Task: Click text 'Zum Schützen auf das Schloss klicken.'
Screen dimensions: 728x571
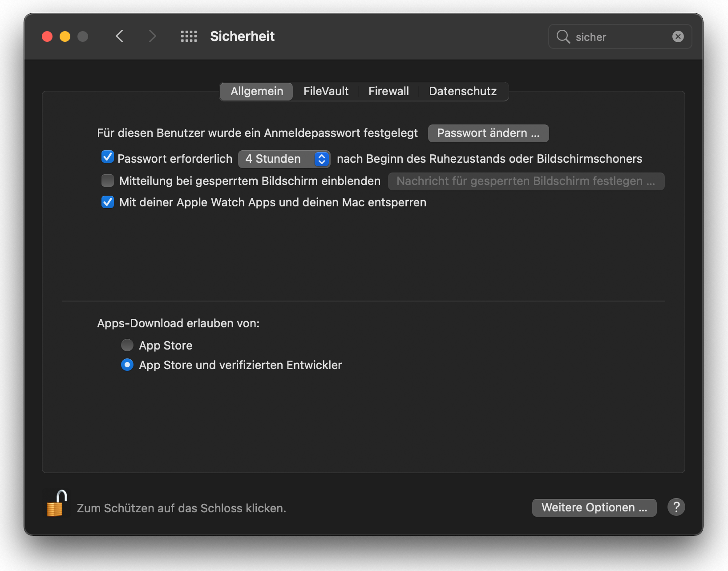Action: coord(181,508)
